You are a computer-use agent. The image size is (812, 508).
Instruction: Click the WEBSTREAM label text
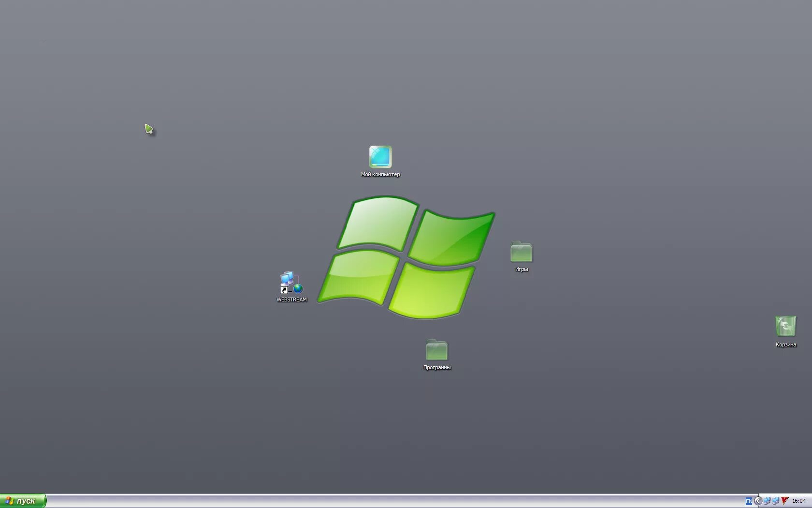[x=291, y=300]
